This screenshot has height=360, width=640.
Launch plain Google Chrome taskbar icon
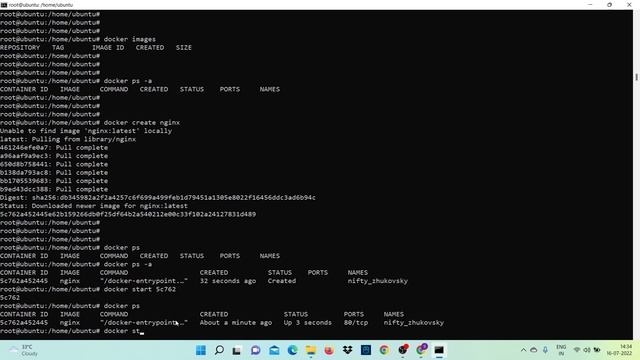[384, 350]
